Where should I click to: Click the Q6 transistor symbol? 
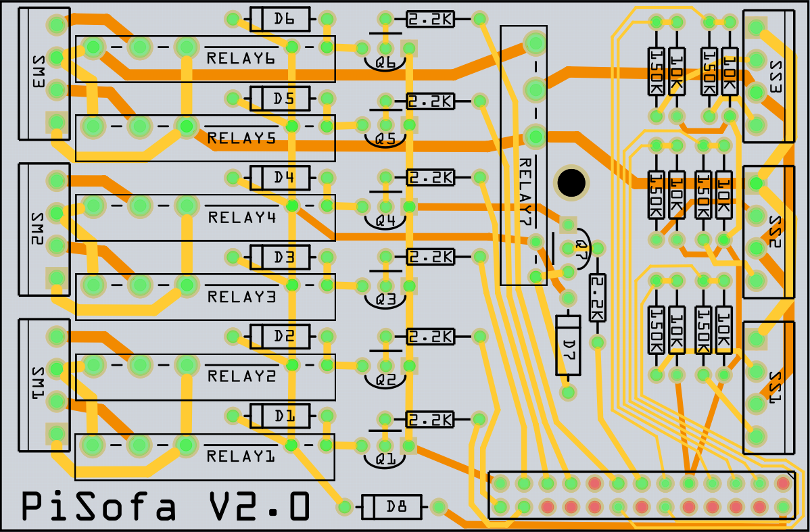tap(385, 62)
